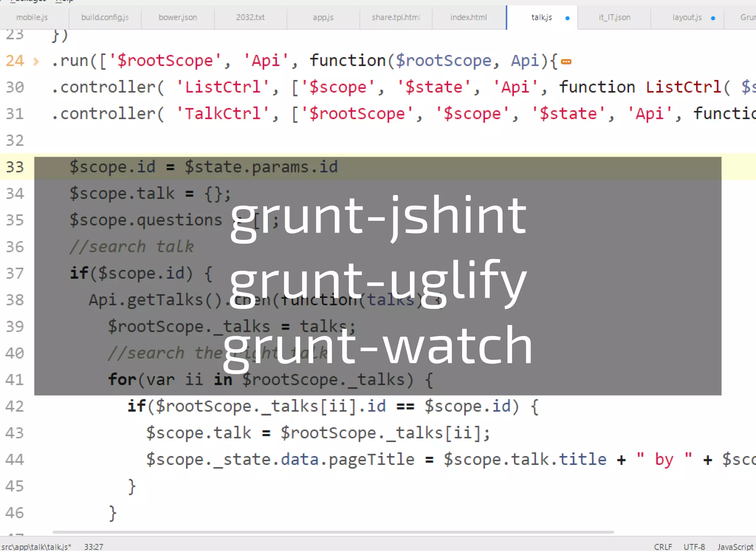Click pageTitle on line 44
The image size is (756, 551).
371,459
